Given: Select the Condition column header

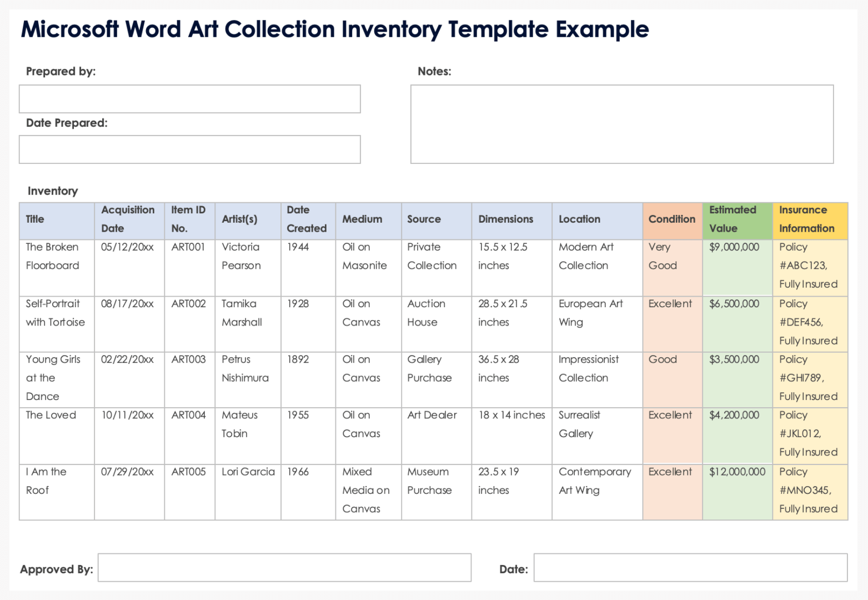Looking at the screenshot, I should pos(672,219).
